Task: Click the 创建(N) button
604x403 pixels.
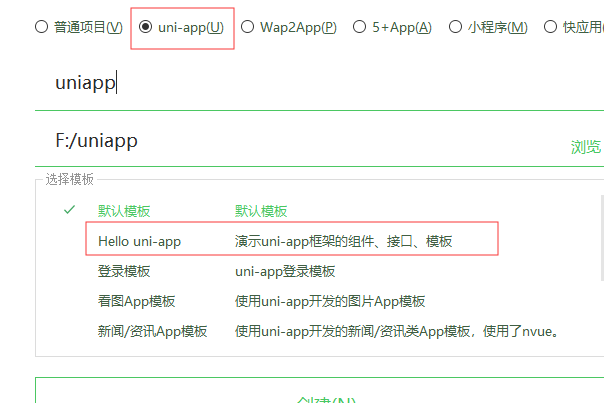Action: tap(319, 390)
